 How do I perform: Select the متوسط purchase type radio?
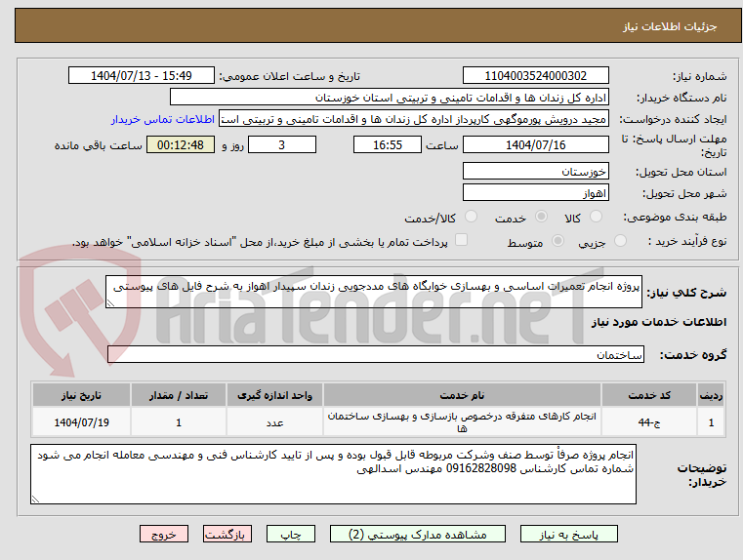pyautogui.click(x=557, y=241)
